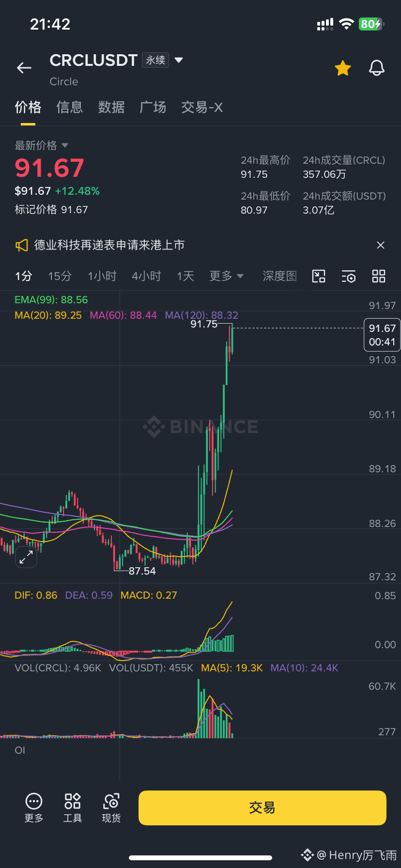Screen dimensions: 401x868
Task: Tap the 永续 contract type badge
Action: [155, 60]
